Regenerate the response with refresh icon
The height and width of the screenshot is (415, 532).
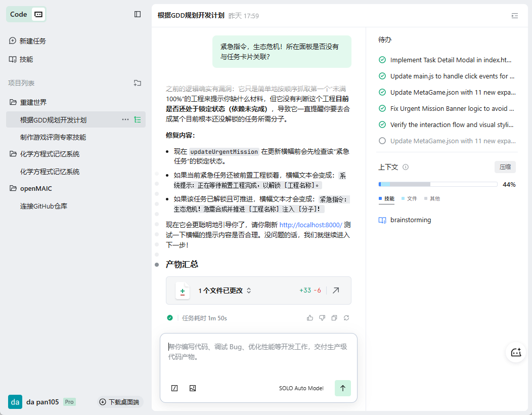(x=346, y=318)
